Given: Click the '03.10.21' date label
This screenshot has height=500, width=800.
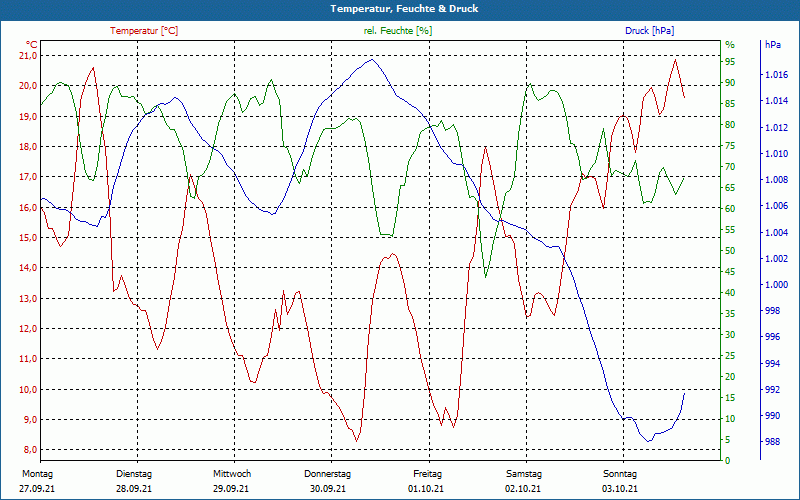Looking at the screenshot, I should [x=620, y=489].
